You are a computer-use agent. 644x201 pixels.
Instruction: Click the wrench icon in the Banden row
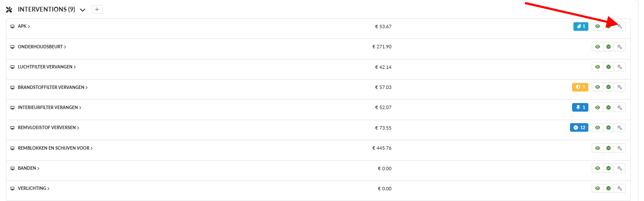pos(620,168)
